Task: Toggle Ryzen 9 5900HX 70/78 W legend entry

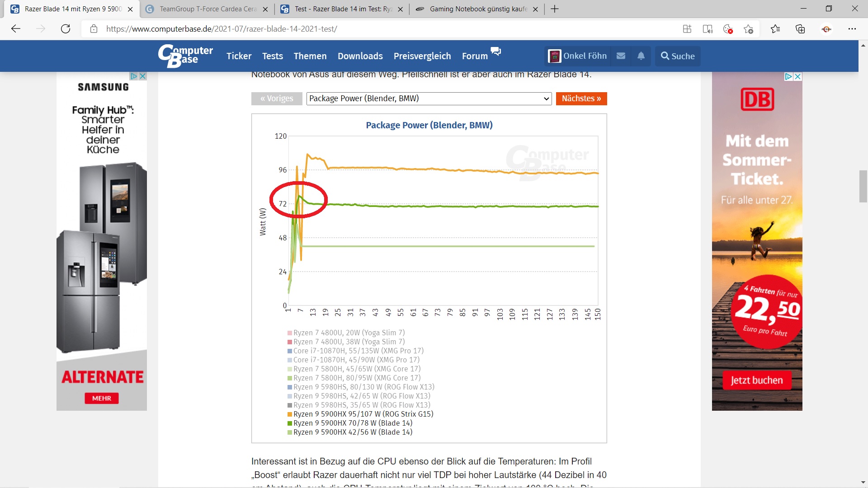Action: 353,423
